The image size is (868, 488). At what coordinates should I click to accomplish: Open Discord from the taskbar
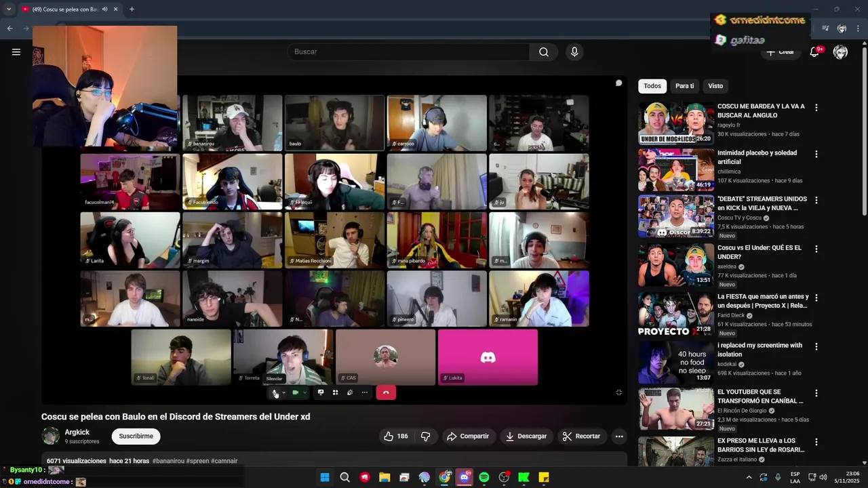[x=464, y=477]
